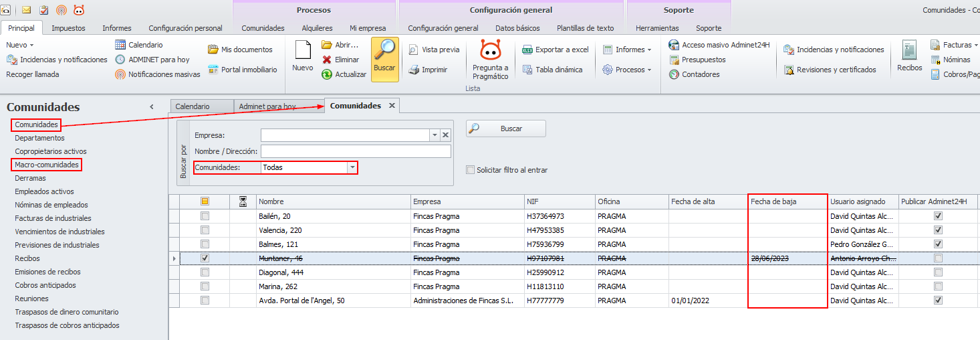Image resolution: width=980 pixels, height=340 pixels.
Task: Expand the Procesos dropdown in ribbon
Action: point(626,70)
